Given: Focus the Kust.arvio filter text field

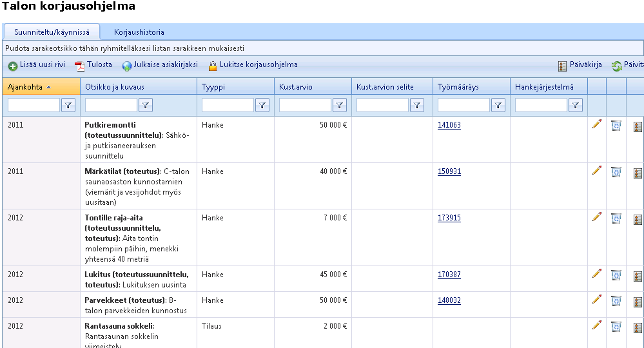Looking at the screenshot, I should 305,106.
